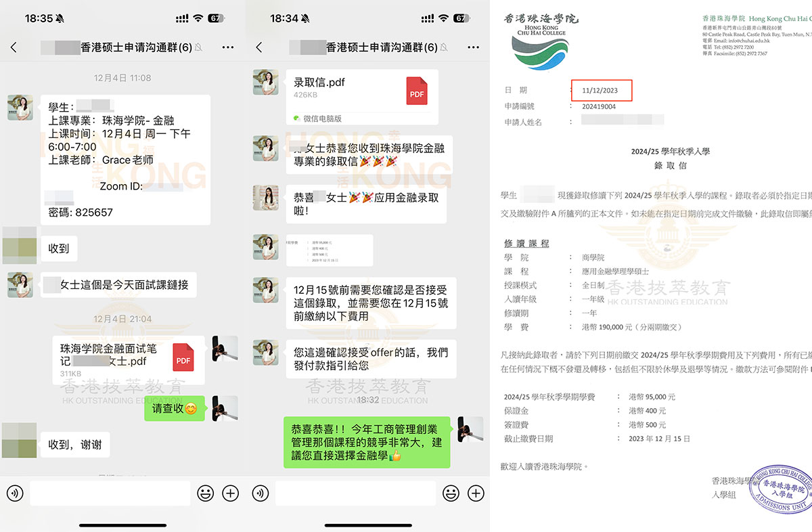Tap the avatar beside 女士這個是今天面試課鏈接
Viewport: 812px width, 532px height.
click(x=20, y=285)
